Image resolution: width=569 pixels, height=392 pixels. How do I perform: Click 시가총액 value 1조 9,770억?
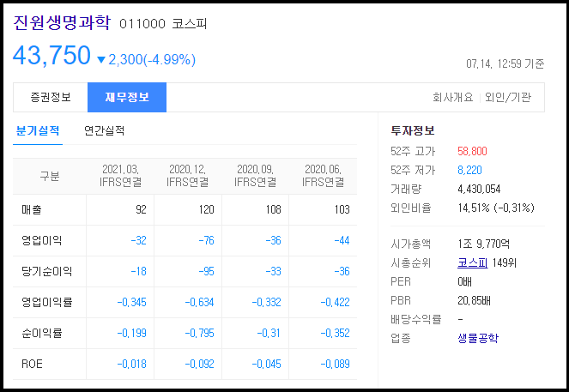(483, 244)
